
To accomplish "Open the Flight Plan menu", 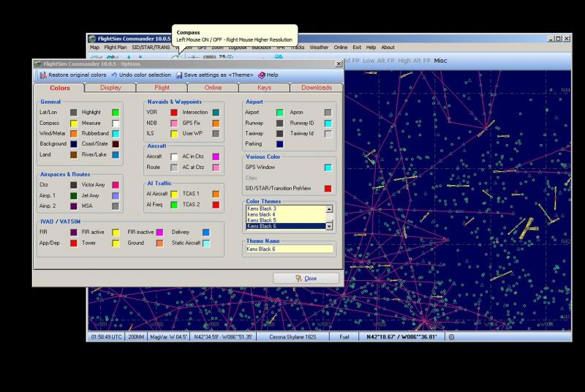I will pos(116,48).
